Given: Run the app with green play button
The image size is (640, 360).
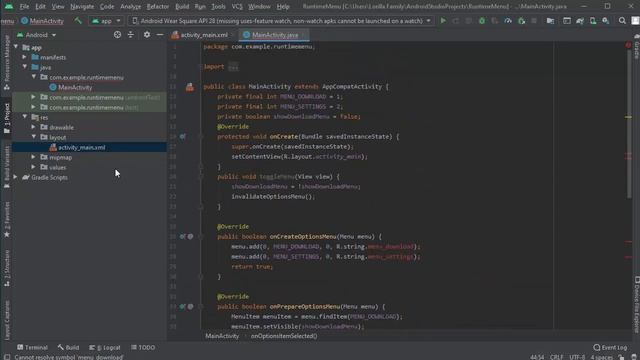Looking at the screenshot, I should click(443, 21).
